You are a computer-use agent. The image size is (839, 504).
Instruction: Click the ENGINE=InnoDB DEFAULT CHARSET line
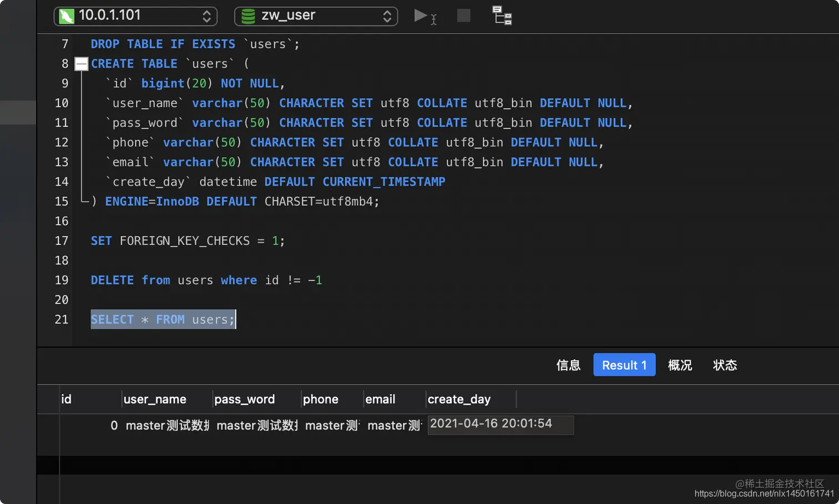tap(235, 201)
